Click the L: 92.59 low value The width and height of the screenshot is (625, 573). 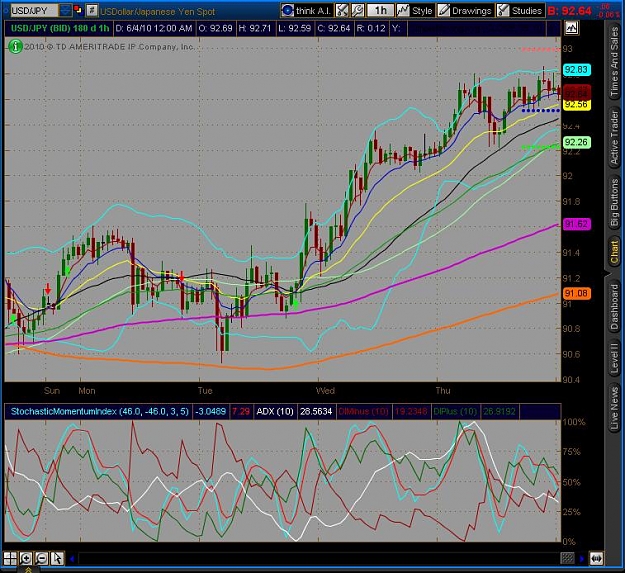[x=295, y=28]
